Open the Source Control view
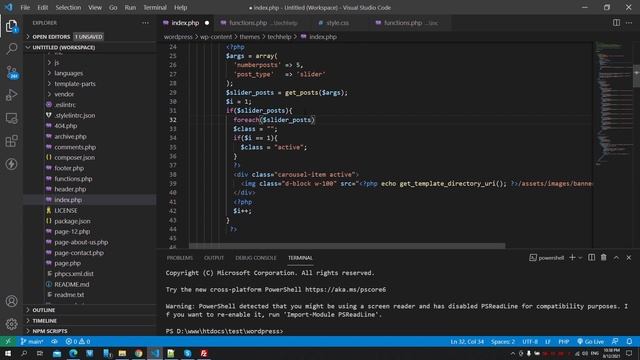The height and width of the screenshot is (360, 640). click(11, 72)
